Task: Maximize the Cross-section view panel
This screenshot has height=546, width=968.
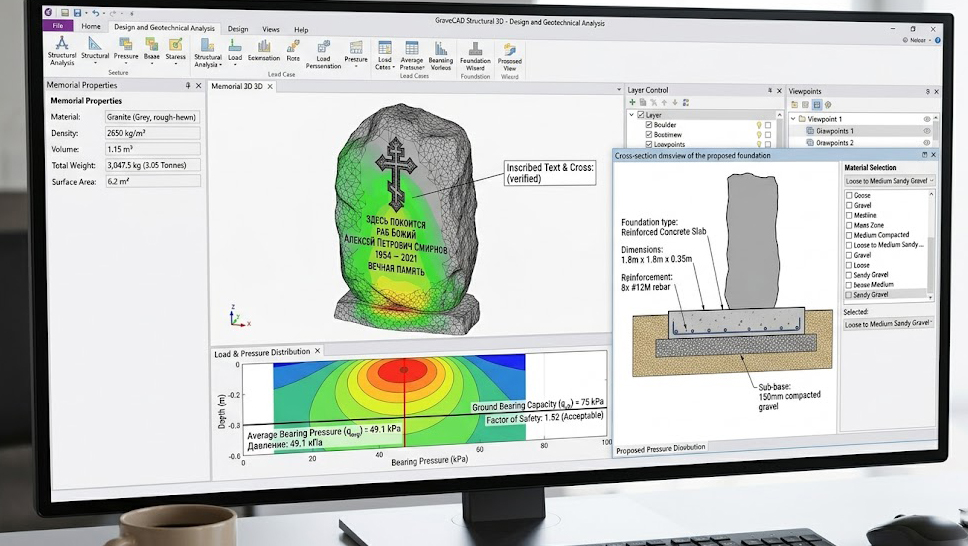Action: point(924,155)
